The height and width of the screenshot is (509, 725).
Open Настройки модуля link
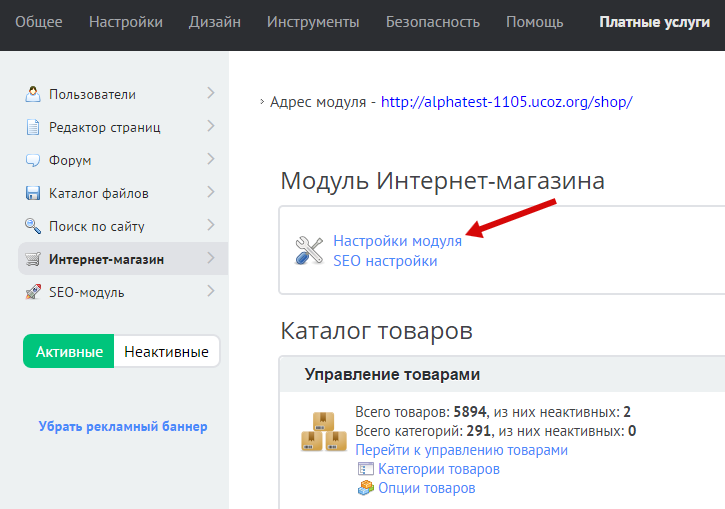(x=397, y=241)
